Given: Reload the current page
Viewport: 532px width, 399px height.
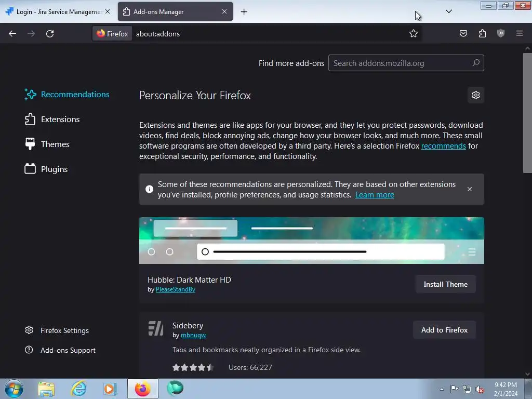Looking at the screenshot, I should click(50, 34).
